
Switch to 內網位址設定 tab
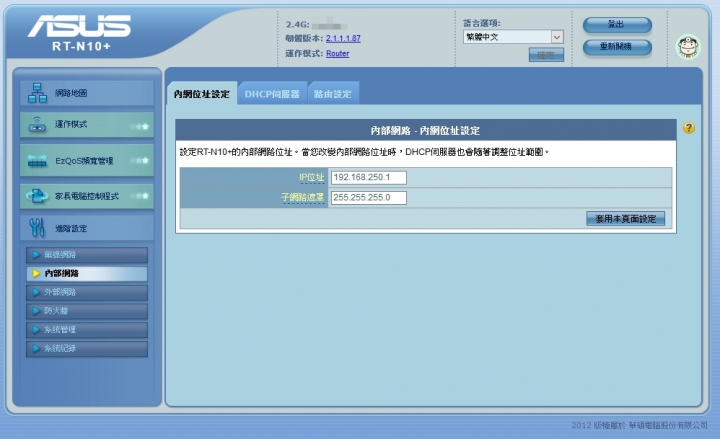click(202, 94)
